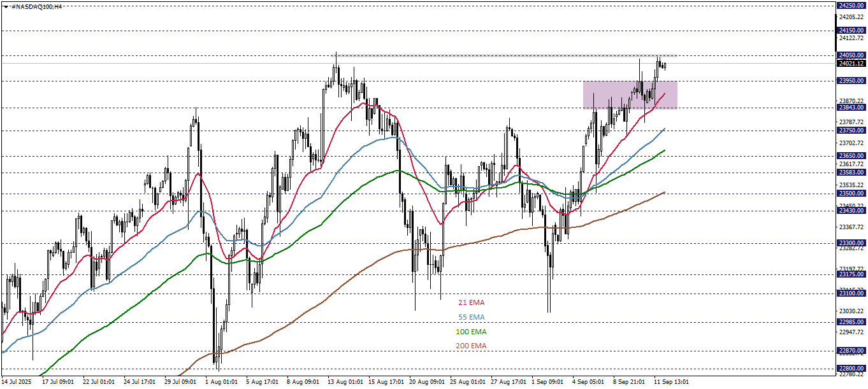Select the 23430.00 price level label

[x=851, y=211]
